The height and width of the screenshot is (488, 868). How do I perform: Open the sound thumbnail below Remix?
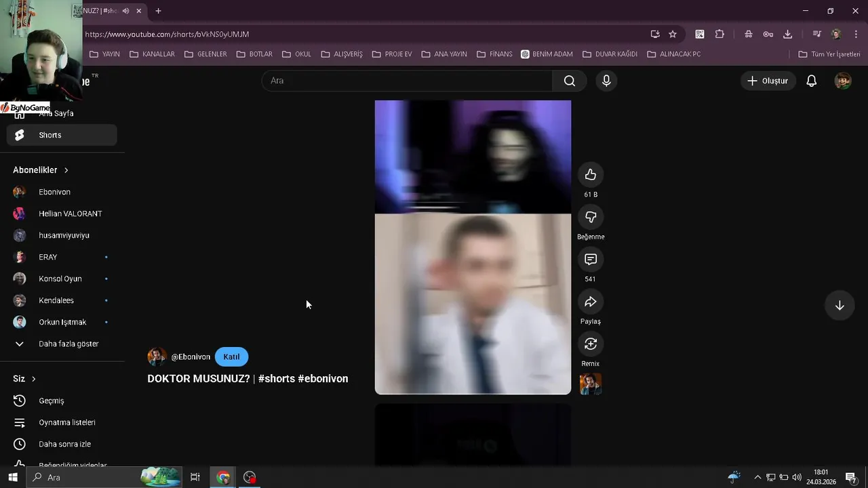point(591,384)
